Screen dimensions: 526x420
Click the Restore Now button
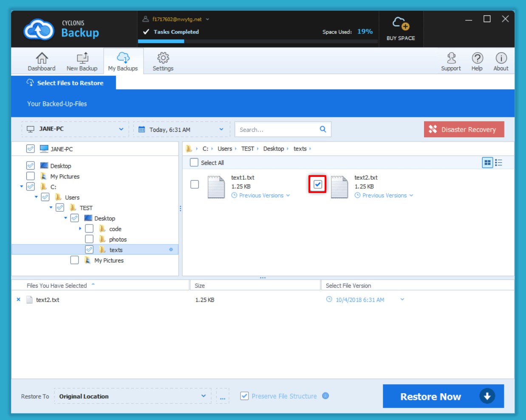[x=443, y=396]
